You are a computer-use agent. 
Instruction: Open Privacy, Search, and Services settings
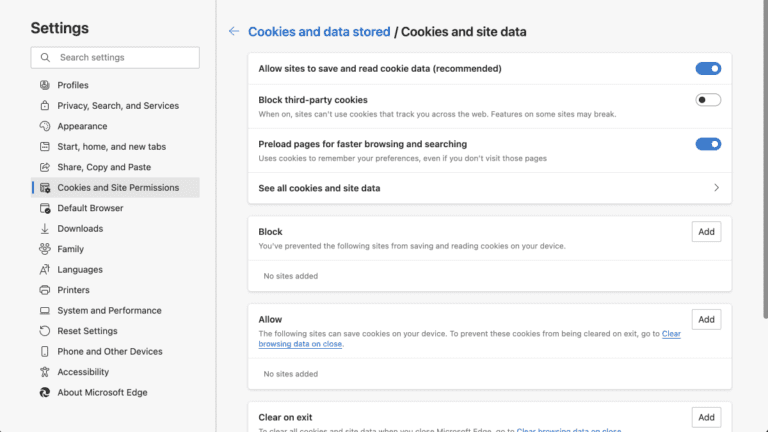pos(118,106)
